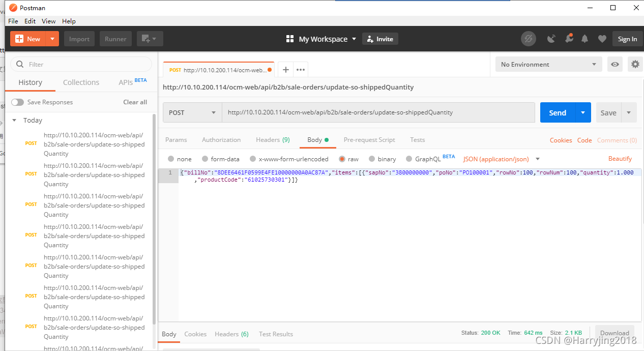Viewport: 644px width, 351px height.
Task: Switch to the Tests tab
Action: click(x=417, y=139)
